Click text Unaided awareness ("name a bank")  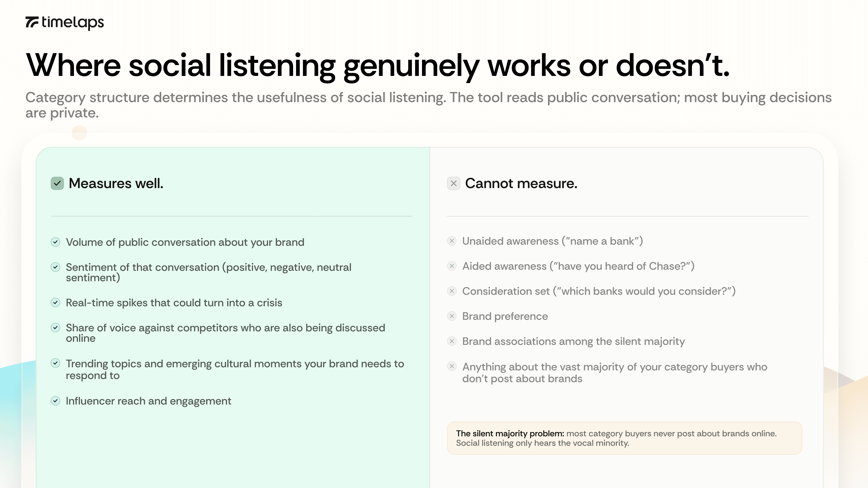click(x=553, y=241)
